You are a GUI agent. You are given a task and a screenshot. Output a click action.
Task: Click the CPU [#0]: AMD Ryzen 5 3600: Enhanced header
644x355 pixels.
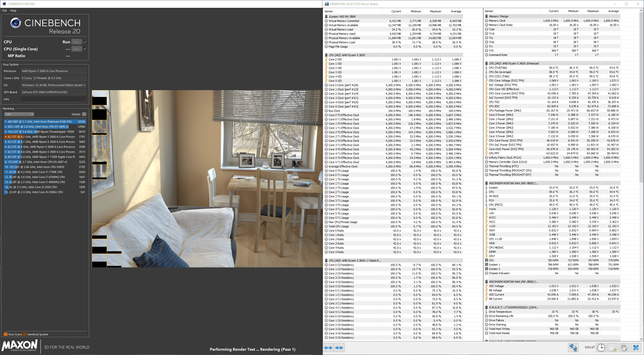coord(513,63)
